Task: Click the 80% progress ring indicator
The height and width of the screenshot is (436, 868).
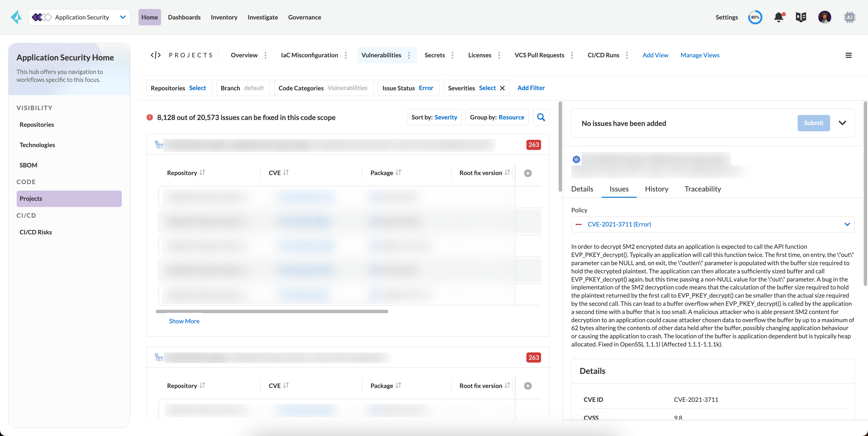Action: point(755,17)
